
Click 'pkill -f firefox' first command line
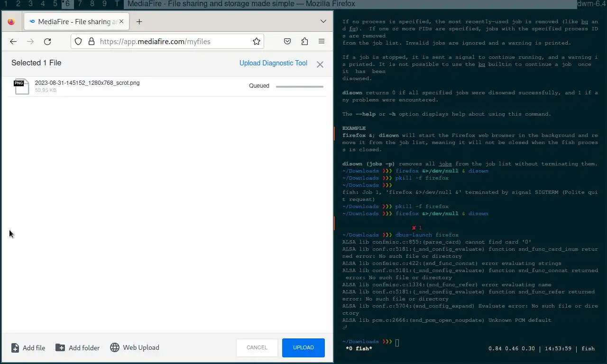click(422, 178)
